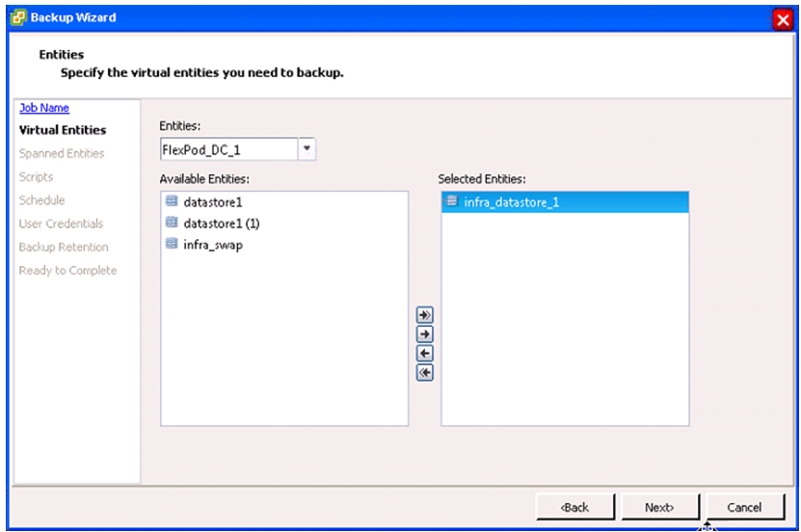Open the Job Name step link
The image size is (801, 532).
point(44,108)
